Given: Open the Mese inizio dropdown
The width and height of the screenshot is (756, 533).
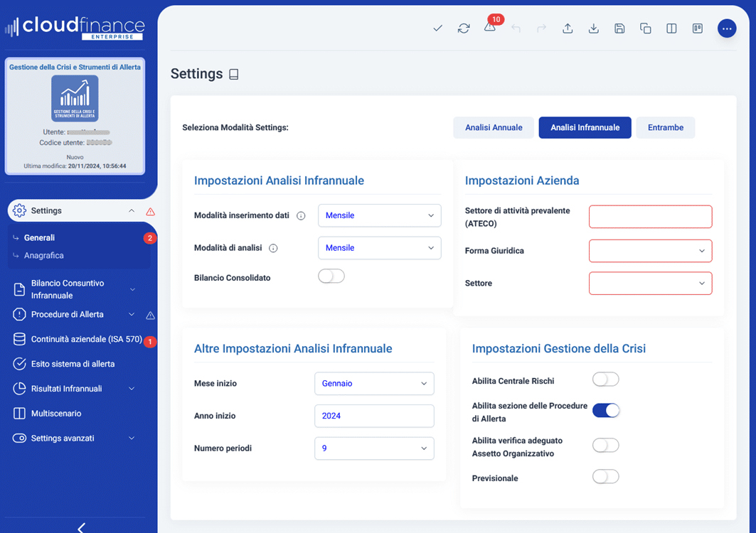Looking at the screenshot, I should pos(374,383).
